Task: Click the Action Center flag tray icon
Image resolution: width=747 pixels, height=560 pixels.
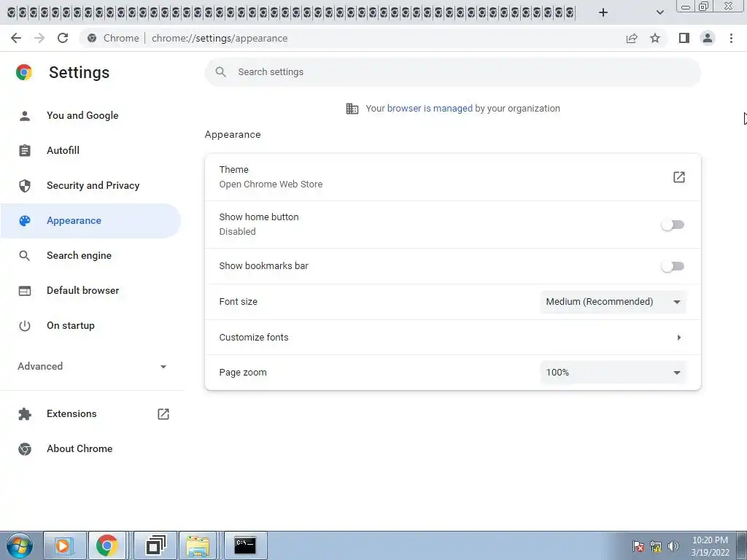Action: pyautogui.click(x=638, y=546)
